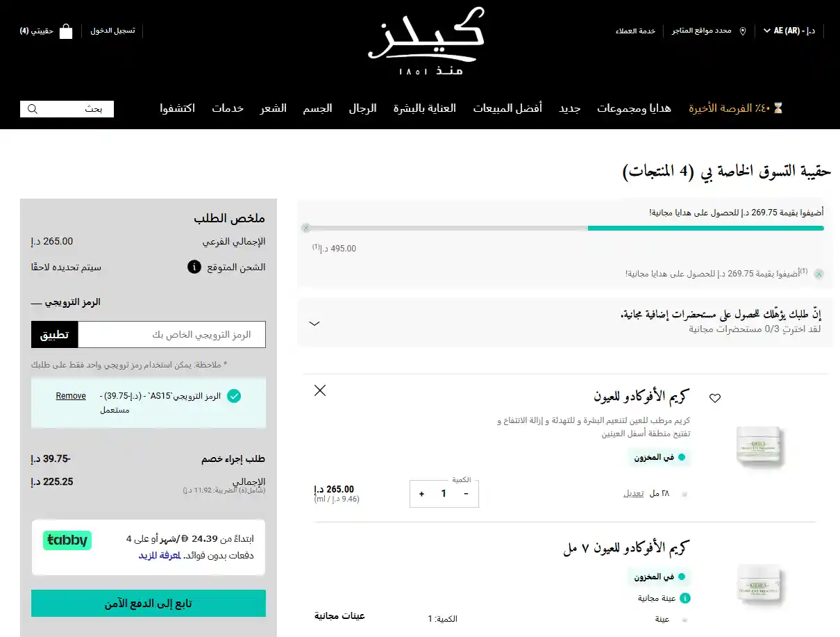Click the free gift progress bar
Image resolution: width=840 pixels, height=637 pixels.
click(564, 228)
